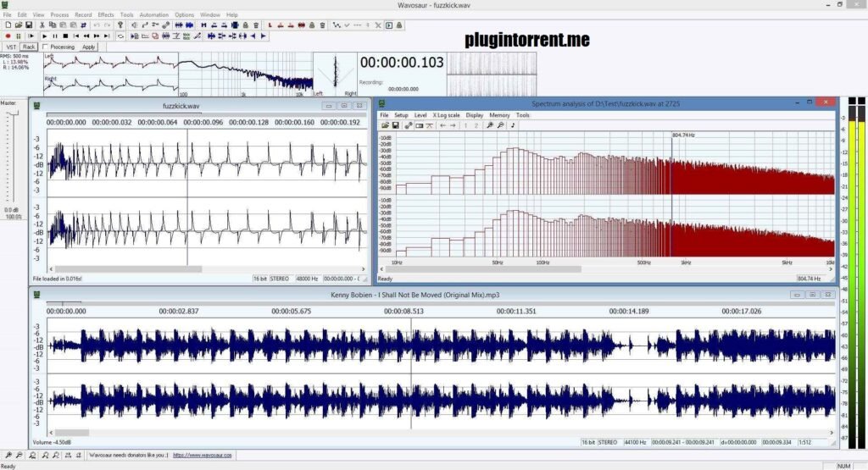
Task: Open the Process menu
Action: pyautogui.click(x=59, y=15)
